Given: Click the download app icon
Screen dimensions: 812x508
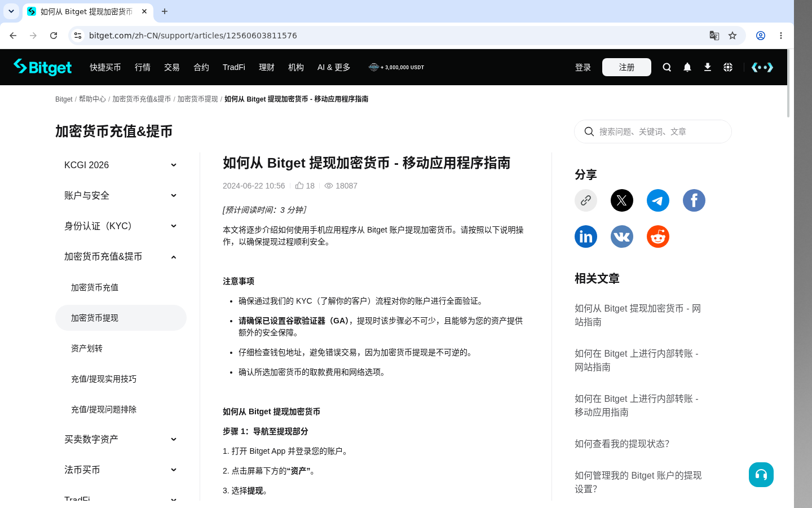Looking at the screenshot, I should click(708, 67).
